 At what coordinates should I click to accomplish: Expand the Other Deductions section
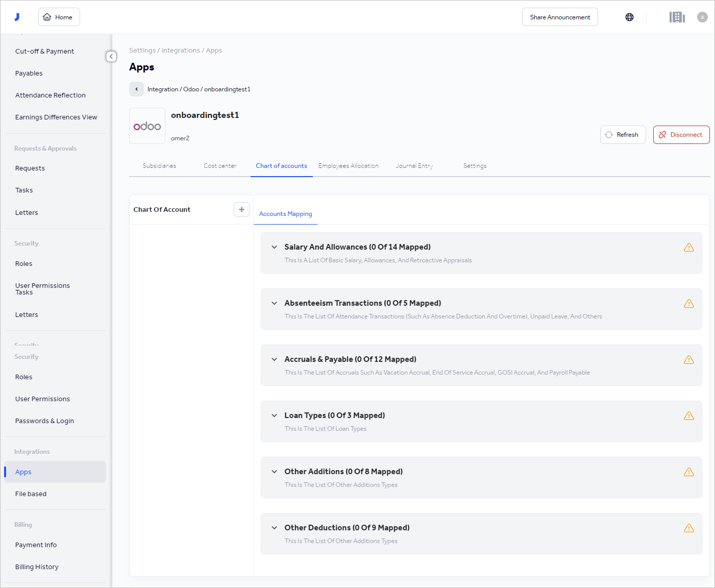(275, 528)
